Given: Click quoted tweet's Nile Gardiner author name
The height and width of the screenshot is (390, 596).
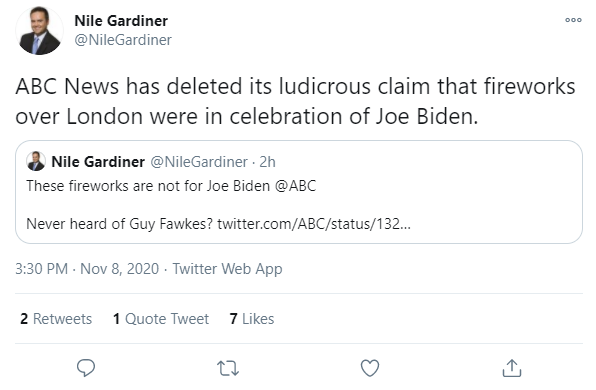Looking at the screenshot, I should [98, 162].
